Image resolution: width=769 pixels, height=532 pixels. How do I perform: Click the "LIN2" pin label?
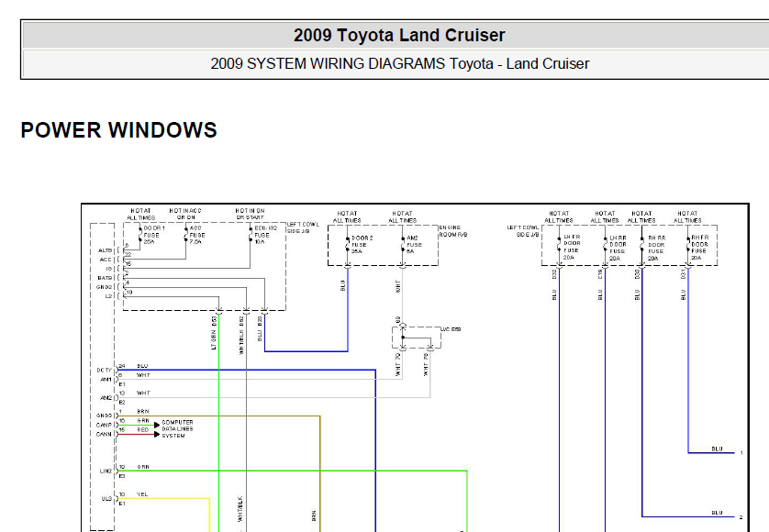coord(106,471)
